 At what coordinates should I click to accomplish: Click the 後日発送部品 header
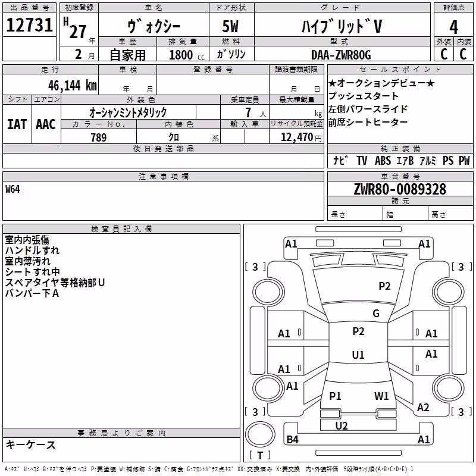163,148
